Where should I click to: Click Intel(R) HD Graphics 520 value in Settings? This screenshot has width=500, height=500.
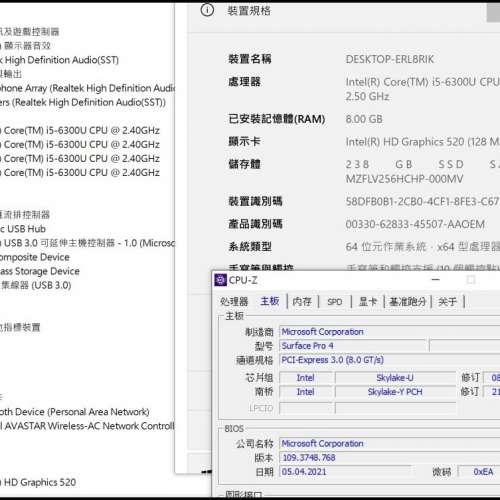click(422, 142)
